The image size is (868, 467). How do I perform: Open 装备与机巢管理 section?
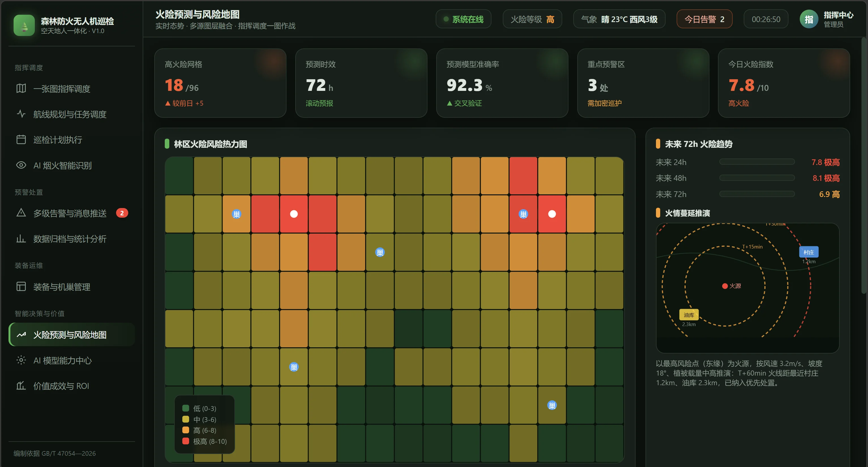pyautogui.click(x=72, y=287)
